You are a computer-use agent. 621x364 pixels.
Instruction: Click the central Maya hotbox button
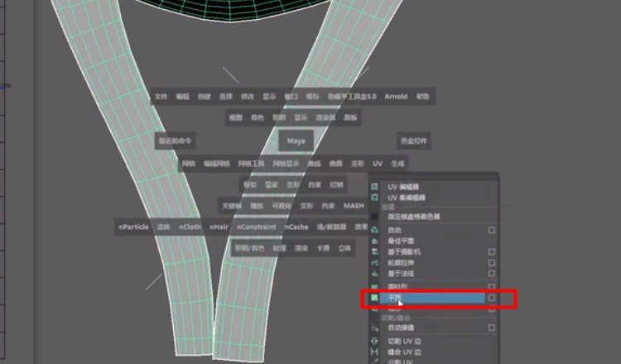(296, 141)
